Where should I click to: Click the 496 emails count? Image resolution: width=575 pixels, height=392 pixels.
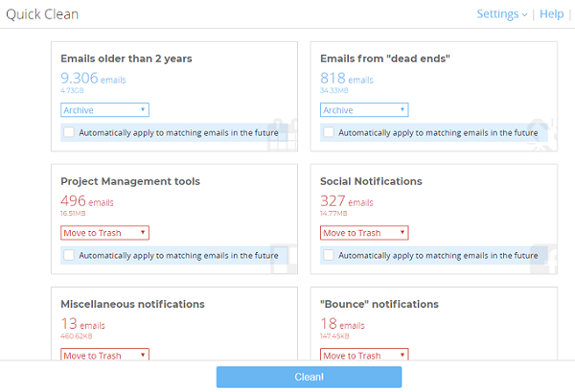tap(86, 201)
